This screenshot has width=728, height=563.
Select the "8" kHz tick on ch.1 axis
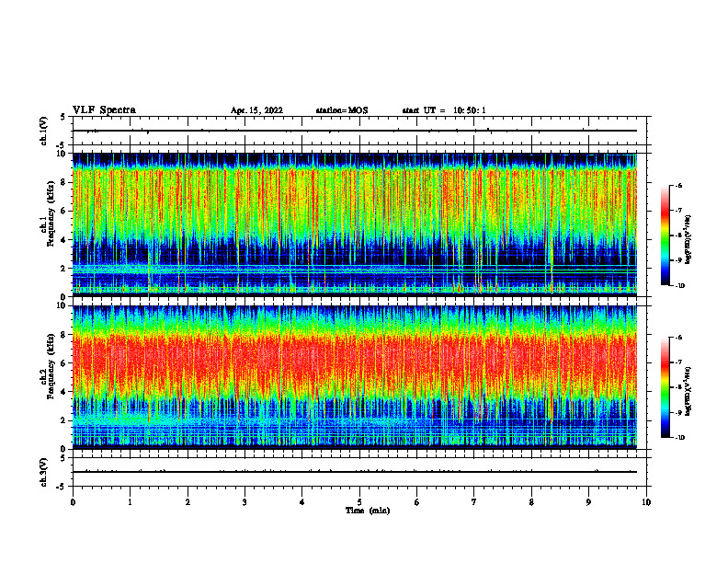pos(63,182)
